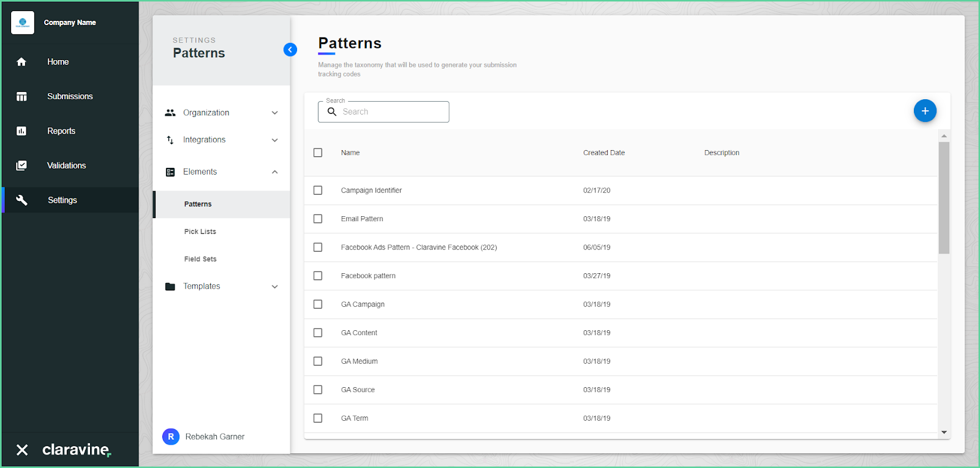The width and height of the screenshot is (980, 468).
Task: Sort by Name column header
Action: pyautogui.click(x=350, y=153)
